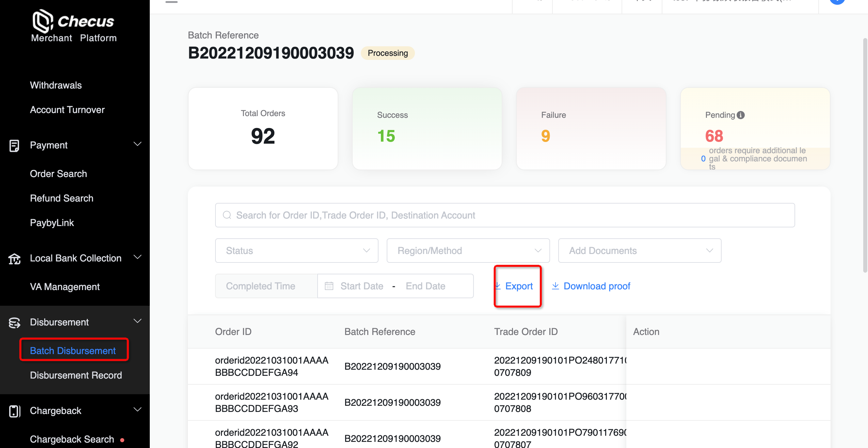Image resolution: width=868 pixels, height=448 pixels.
Task: Open the Region/Method dropdown
Action: click(468, 251)
